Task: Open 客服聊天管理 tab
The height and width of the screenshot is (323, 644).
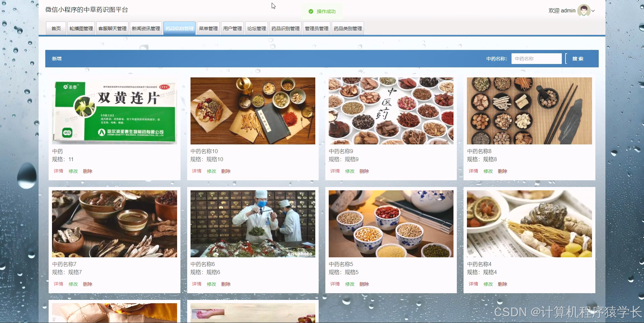Action: pyautogui.click(x=112, y=28)
